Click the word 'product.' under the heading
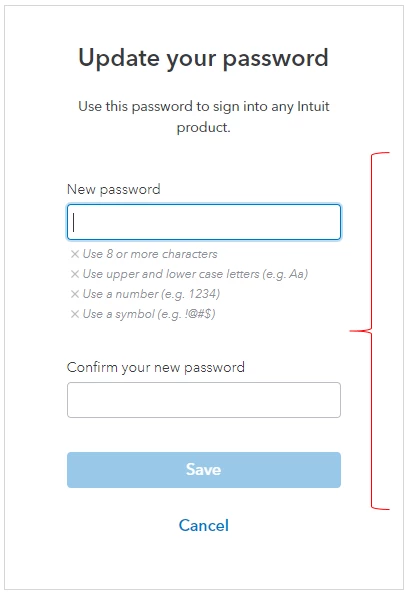This screenshot has height=594, width=408. coord(203,127)
